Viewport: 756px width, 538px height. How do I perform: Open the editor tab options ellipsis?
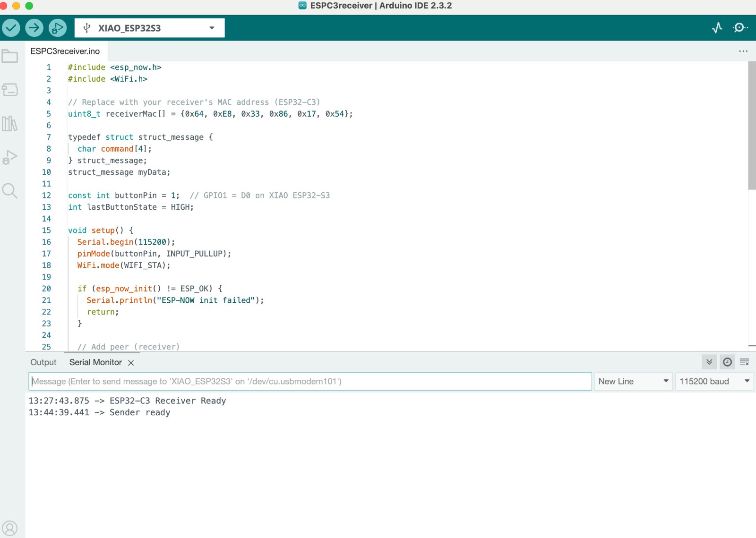[x=743, y=51]
